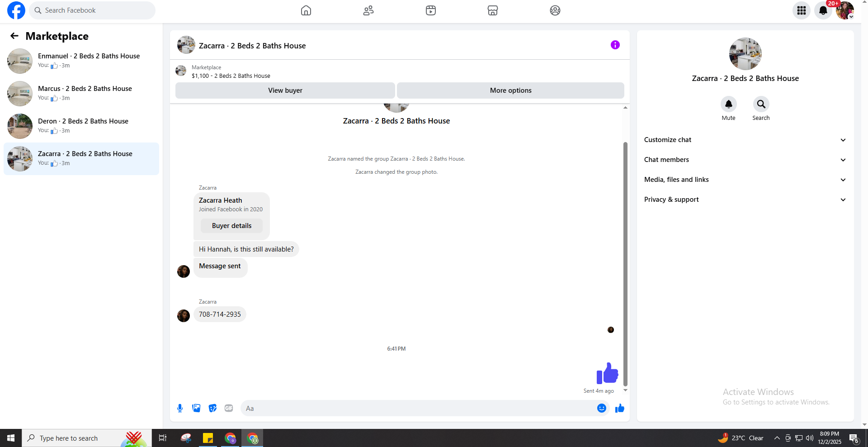Viewport: 868px width, 447px height.
Task: Expand Chat members section
Action: click(745, 160)
